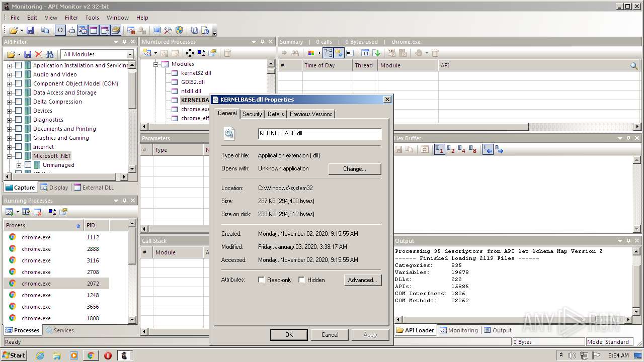644x362 pixels.
Task: Click the Options tools icon in main toolbar
Action: (x=168, y=30)
